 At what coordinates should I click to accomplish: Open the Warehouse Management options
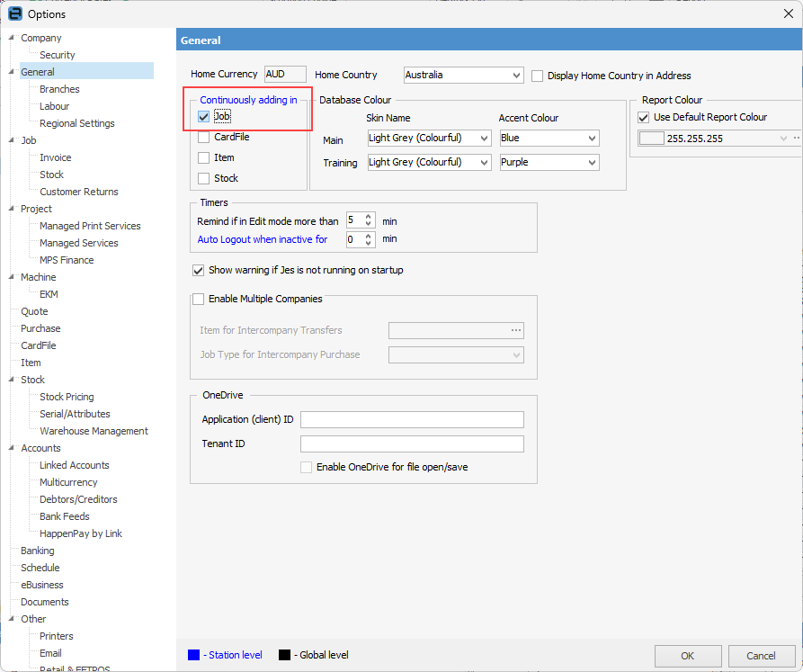94,431
